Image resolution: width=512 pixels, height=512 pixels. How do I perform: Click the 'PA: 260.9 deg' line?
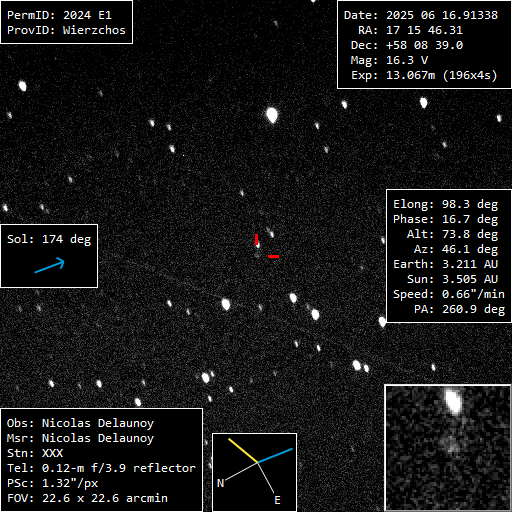coord(459,309)
